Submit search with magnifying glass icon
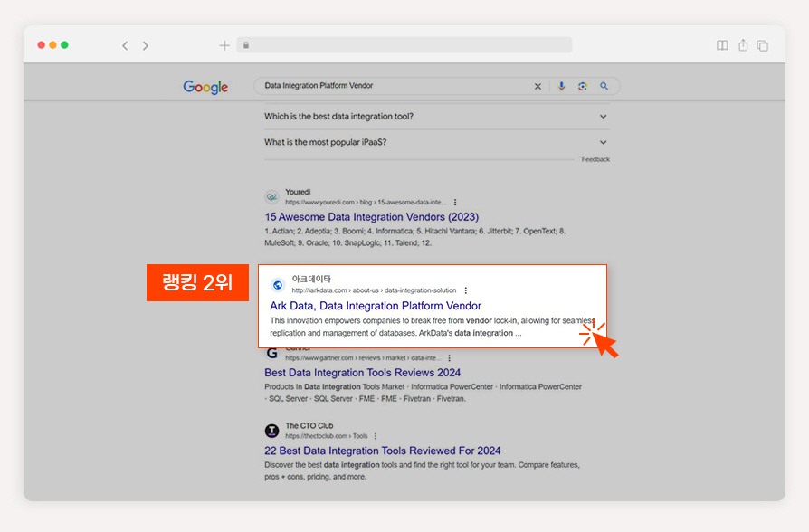Image resolution: width=809 pixels, height=532 pixels. coord(604,86)
